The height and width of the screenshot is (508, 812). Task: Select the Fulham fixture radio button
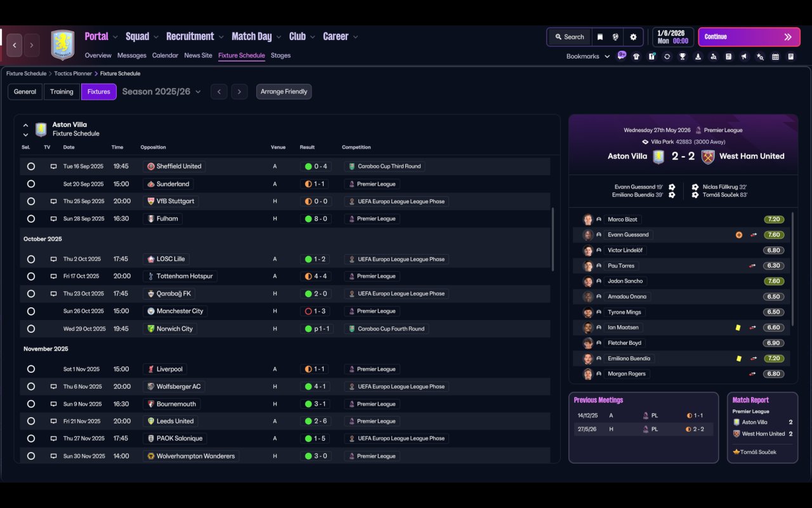[31, 218]
